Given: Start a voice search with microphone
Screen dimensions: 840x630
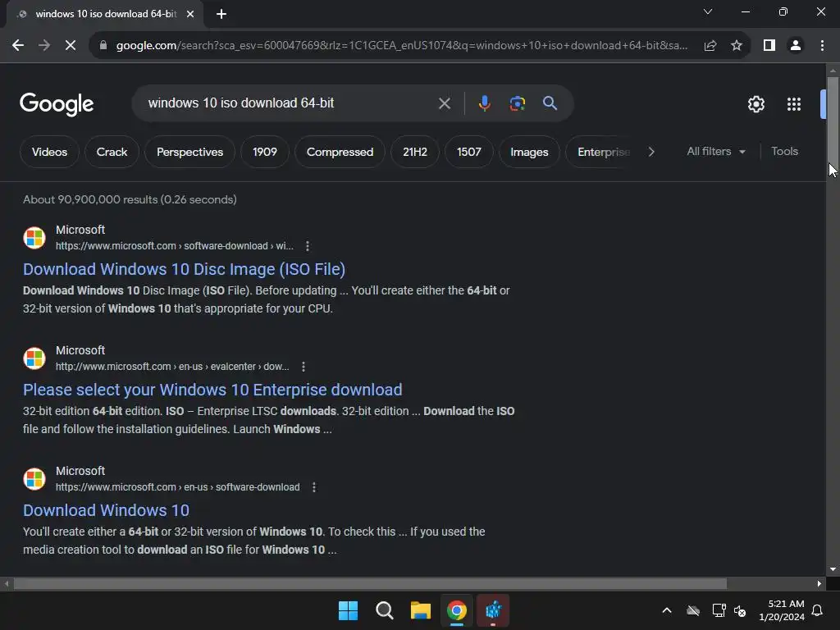Looking at the screenshot, I should (x=484, y=103).
